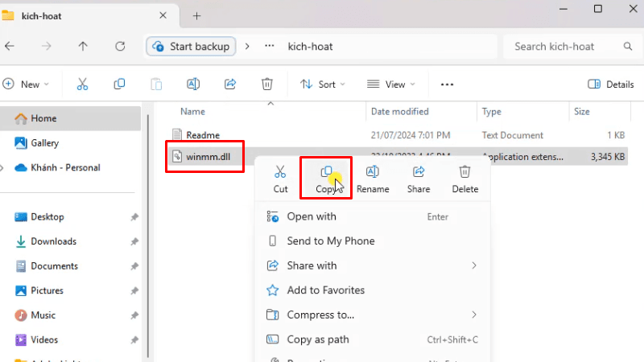
Task: Click the Copy icon in context menu
Action: tap(326, 171)
